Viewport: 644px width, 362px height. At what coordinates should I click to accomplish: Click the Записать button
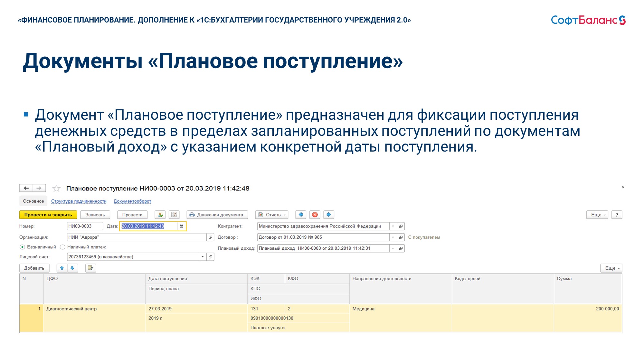click(95, 215)
